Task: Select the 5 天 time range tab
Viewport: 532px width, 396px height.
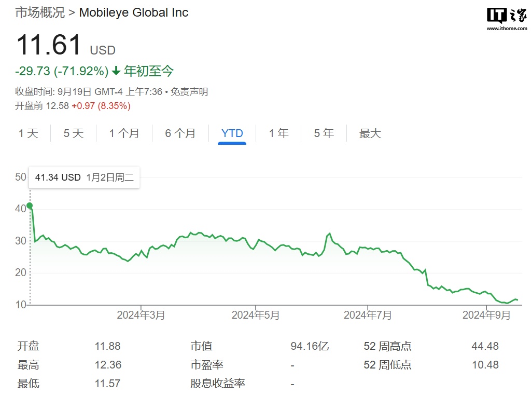Action: click(x=74, y=133)
